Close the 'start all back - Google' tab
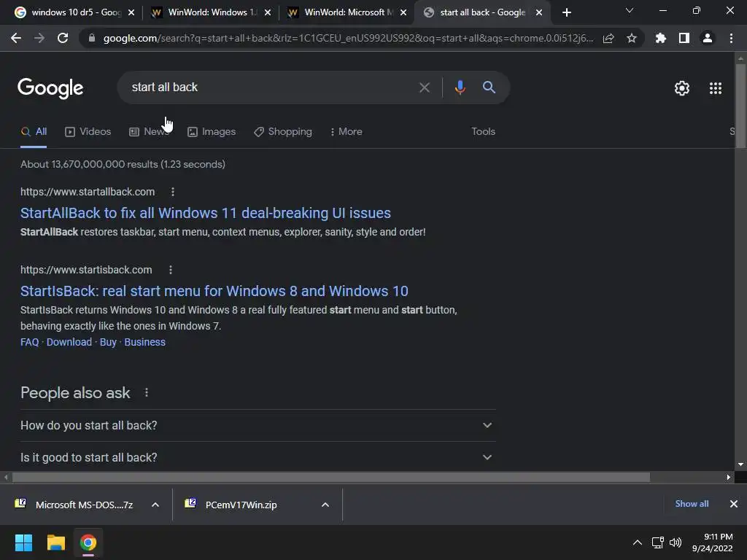The image size is (747, 560). [x=539, y=12]
